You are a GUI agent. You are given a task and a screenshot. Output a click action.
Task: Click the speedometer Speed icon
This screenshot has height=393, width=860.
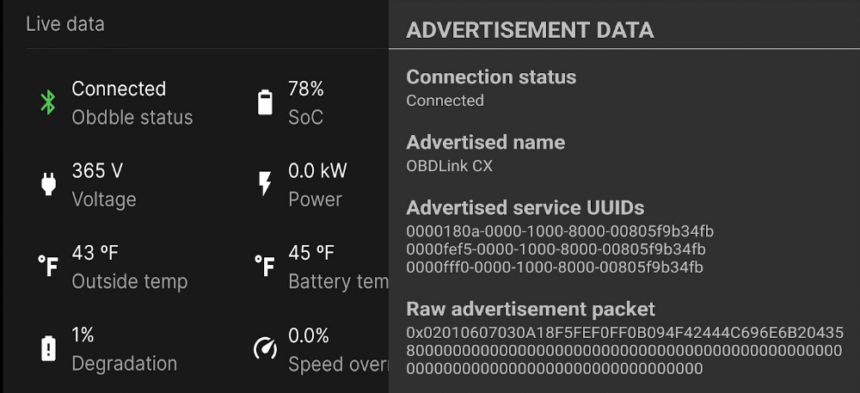265,349
